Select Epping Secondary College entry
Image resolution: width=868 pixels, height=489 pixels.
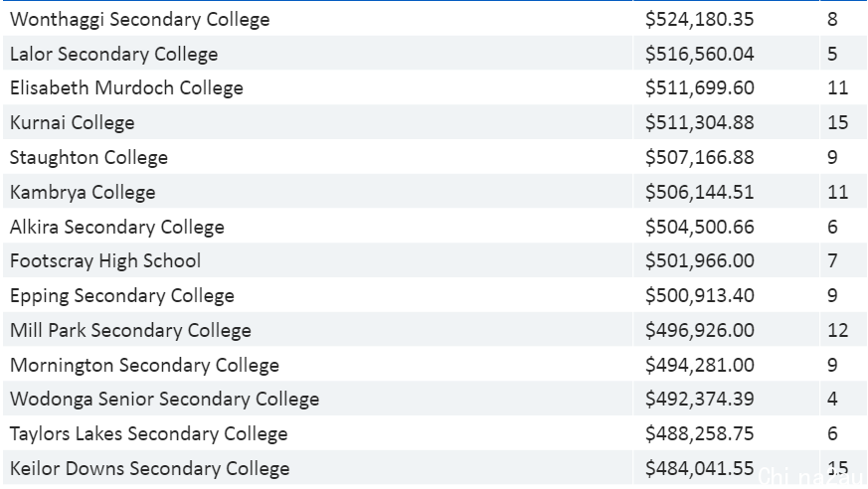tap(121, 295)
